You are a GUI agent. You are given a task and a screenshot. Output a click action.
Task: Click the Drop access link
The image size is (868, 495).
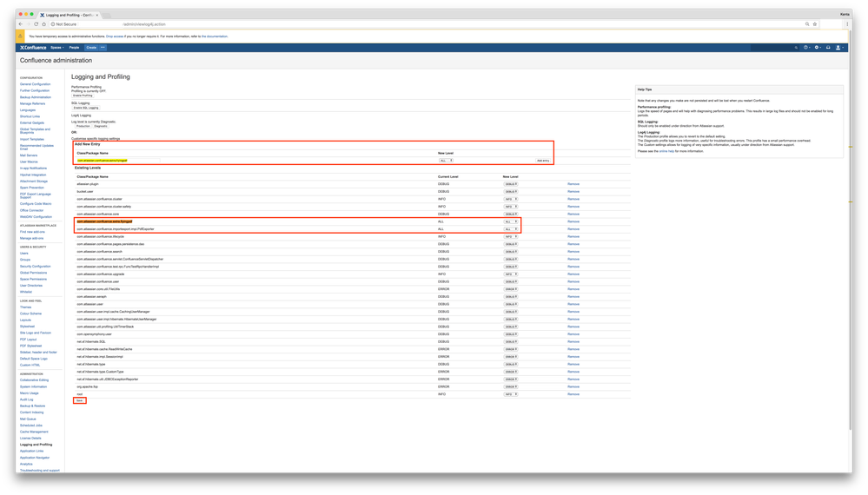click(x=115, y=36)
